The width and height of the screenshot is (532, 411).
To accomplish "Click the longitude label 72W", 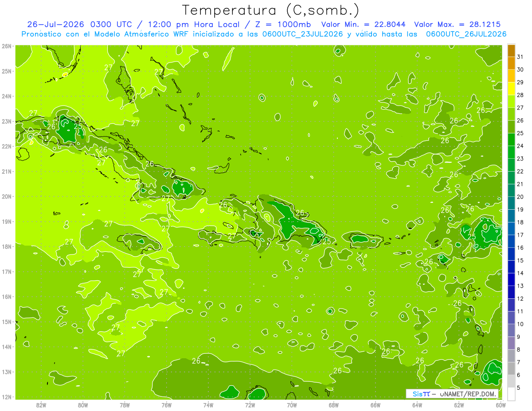I will pyautogui.click(x=250, y=405).
